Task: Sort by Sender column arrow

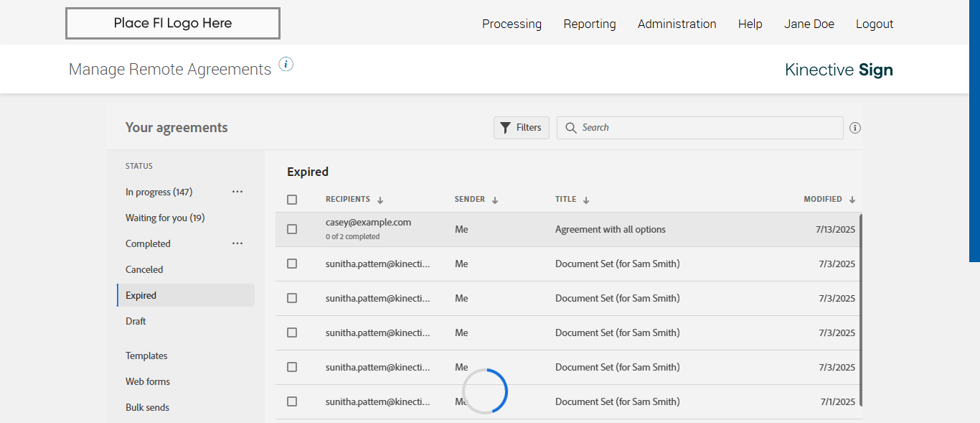Action: coord(495,200)
